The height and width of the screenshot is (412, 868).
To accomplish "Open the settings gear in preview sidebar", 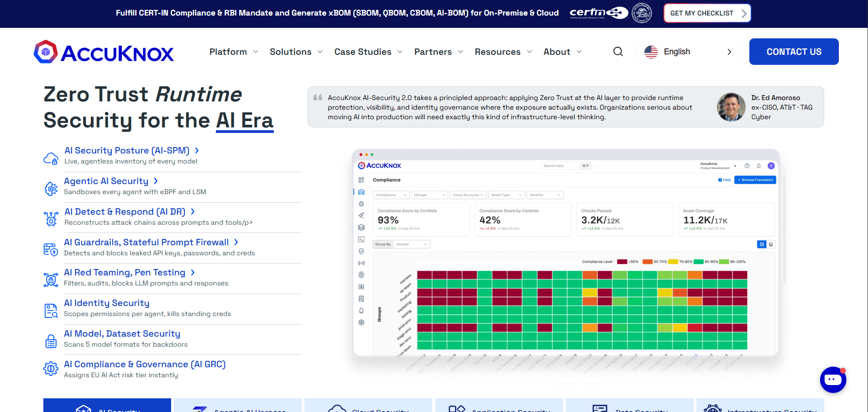I will click(361, 322).
